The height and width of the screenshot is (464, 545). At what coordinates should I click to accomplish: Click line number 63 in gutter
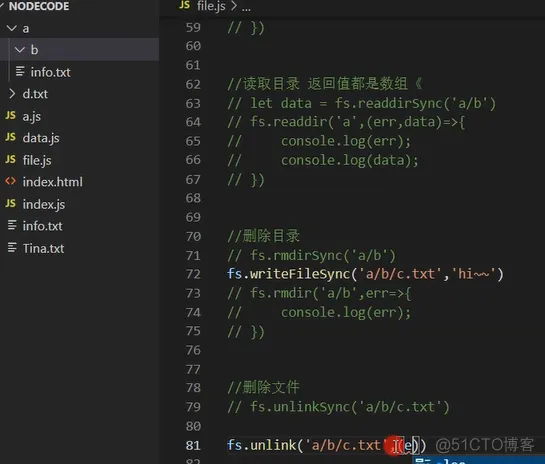click(x=193, y=104)
